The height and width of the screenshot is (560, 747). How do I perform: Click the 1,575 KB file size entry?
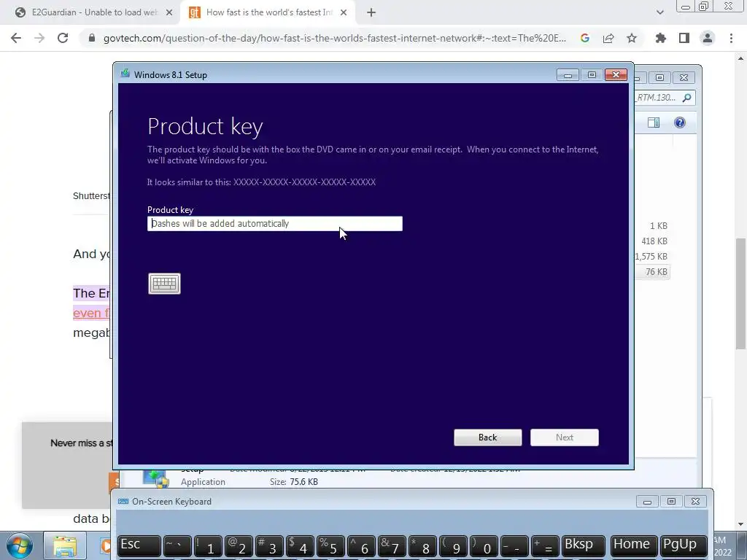click(x=651, y=257)
